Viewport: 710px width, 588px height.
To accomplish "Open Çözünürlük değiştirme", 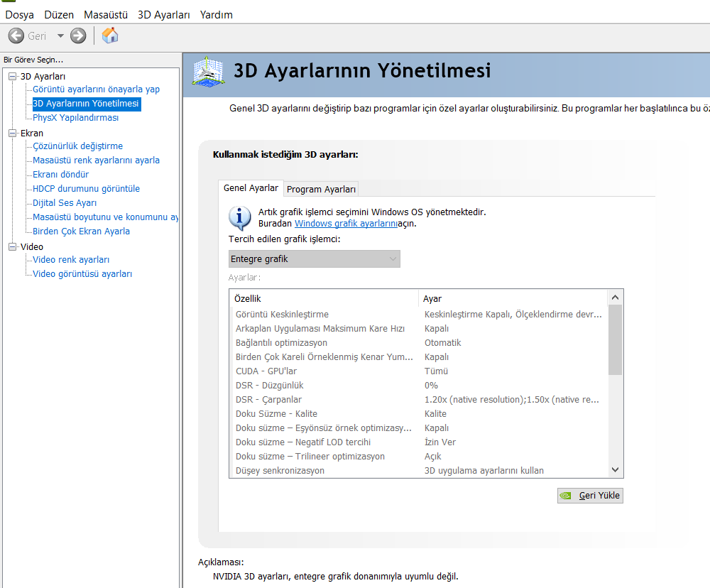I will [x=77, y=146].
